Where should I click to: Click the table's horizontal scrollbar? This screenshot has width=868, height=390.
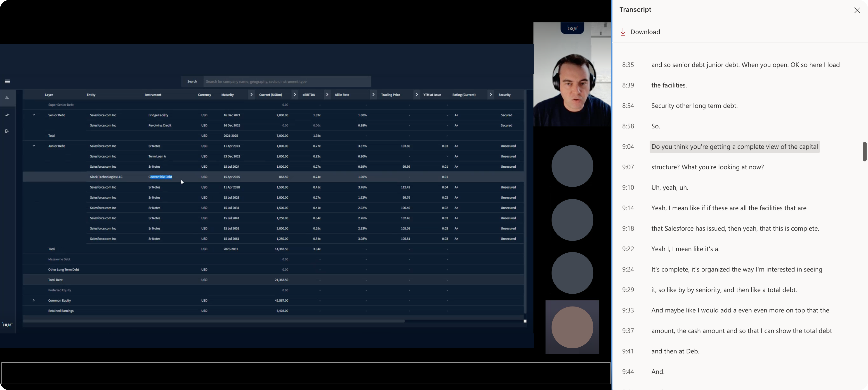point(214,321)
